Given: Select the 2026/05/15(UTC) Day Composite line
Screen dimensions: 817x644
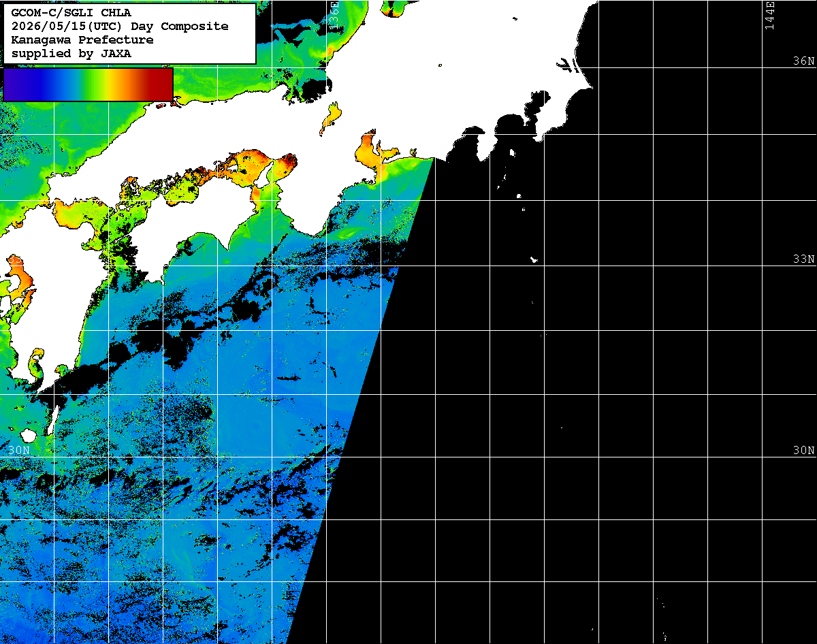Looking at the screenshot, I should point(120,26).
